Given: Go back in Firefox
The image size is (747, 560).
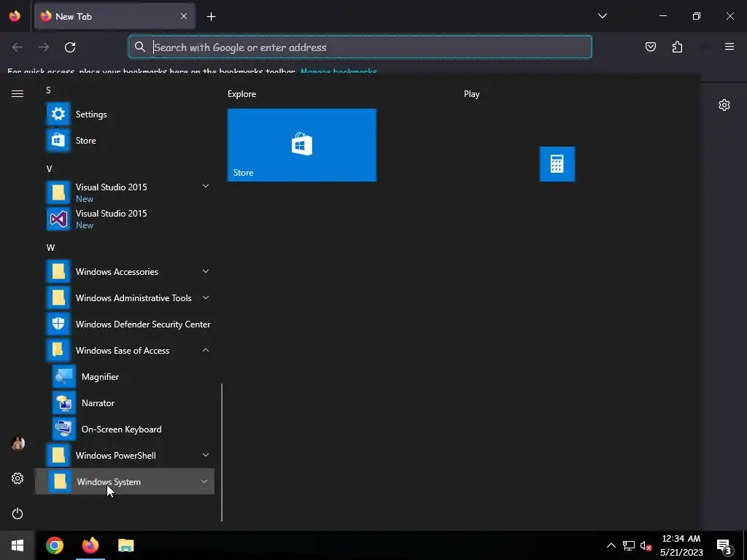Looking at the screenshot, I should 18,47.
